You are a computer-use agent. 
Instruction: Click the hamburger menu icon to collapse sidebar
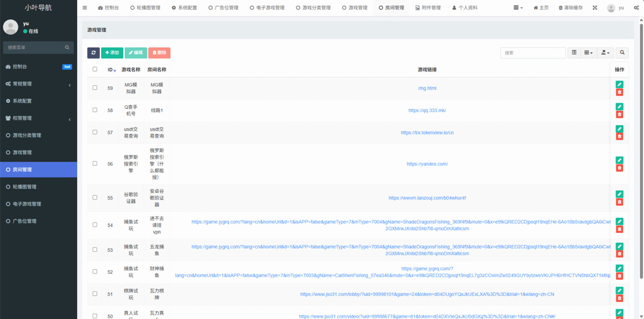click(x=85, y=8)
